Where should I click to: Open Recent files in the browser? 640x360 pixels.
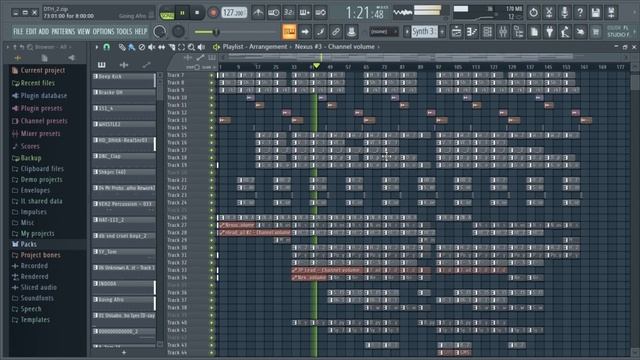pyautogui.click(x=38, y=83)
